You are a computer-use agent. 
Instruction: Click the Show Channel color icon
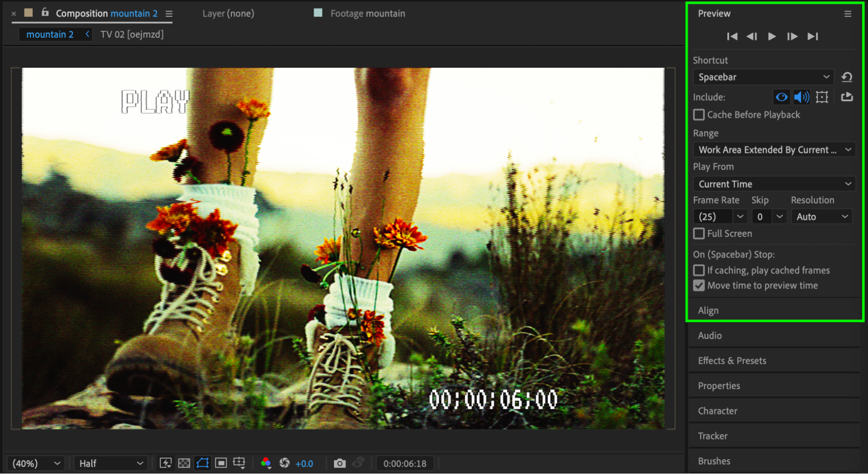pyautogui.click(x=266, y=463)
